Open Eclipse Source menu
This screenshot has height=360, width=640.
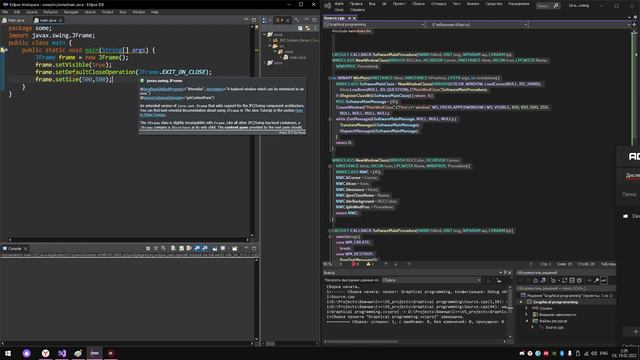[32, 12]
